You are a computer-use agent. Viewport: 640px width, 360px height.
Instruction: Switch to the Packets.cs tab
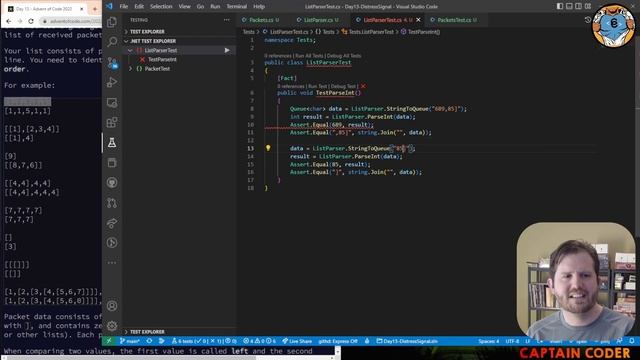pos(260,20)
